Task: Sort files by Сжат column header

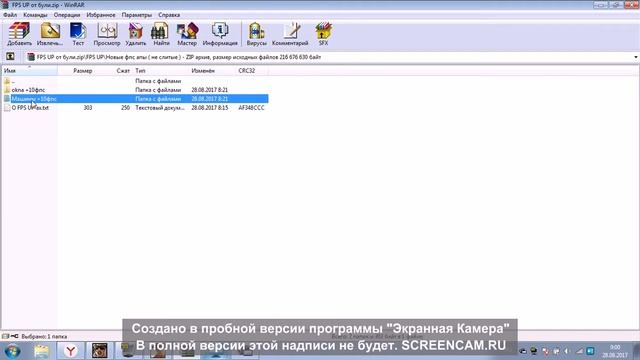Action: point(123,71)
